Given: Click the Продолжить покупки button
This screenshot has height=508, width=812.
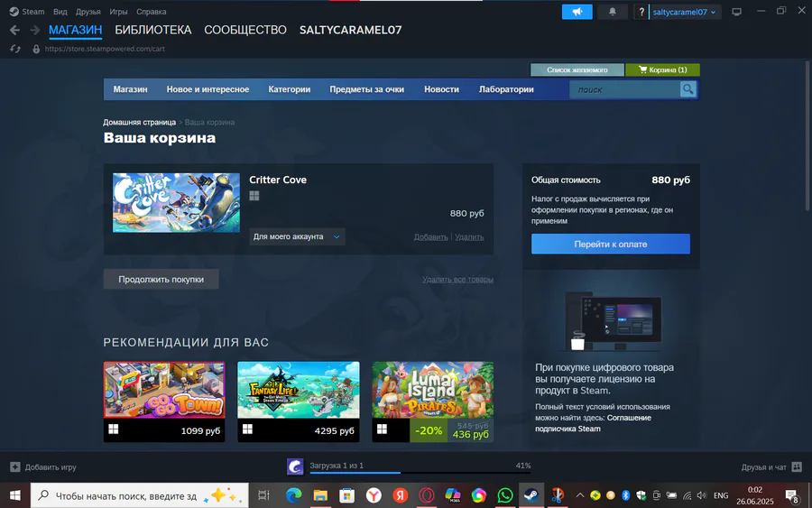Looking at the screenshot, I should (x=161, y=279).
